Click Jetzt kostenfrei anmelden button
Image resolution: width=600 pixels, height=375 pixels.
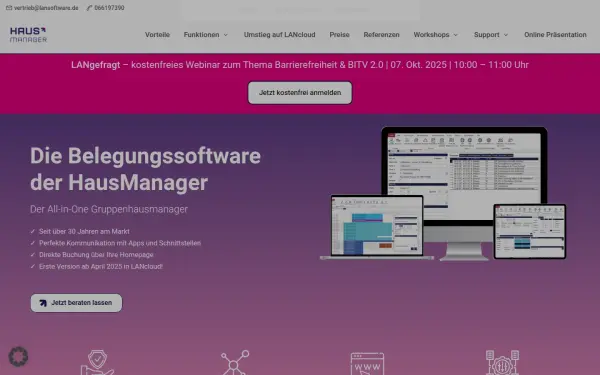click(x=300, y=93)
